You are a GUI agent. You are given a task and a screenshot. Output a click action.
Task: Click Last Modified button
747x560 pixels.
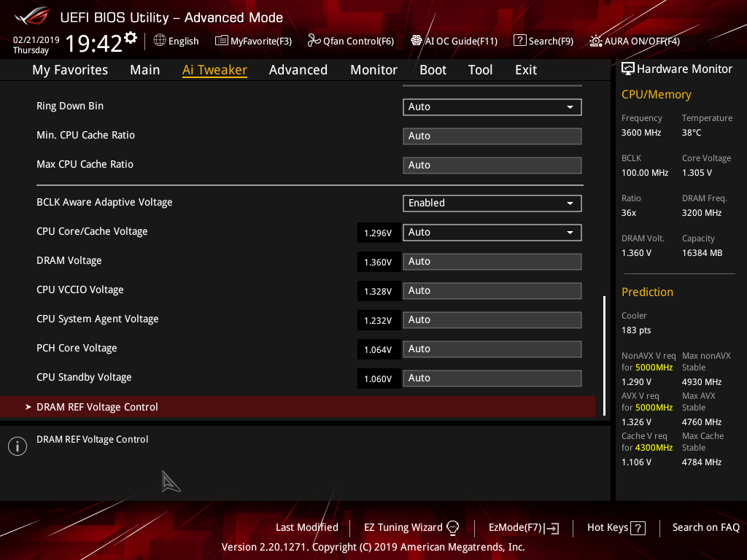307,528
